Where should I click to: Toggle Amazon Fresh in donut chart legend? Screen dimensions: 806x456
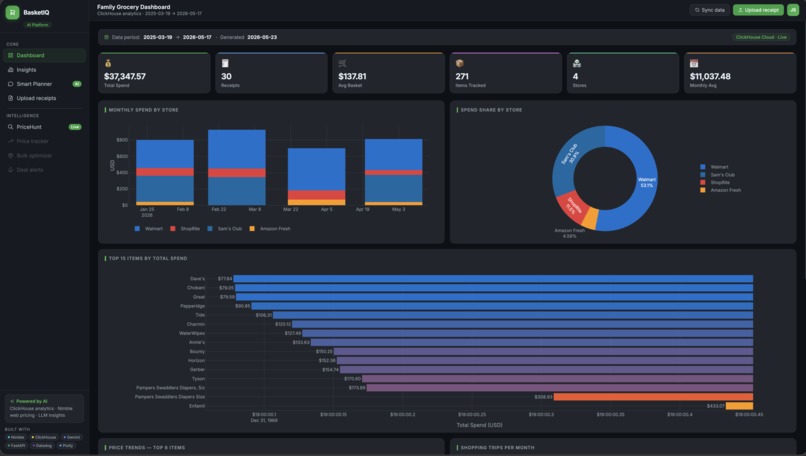click(x=721, y=190)
